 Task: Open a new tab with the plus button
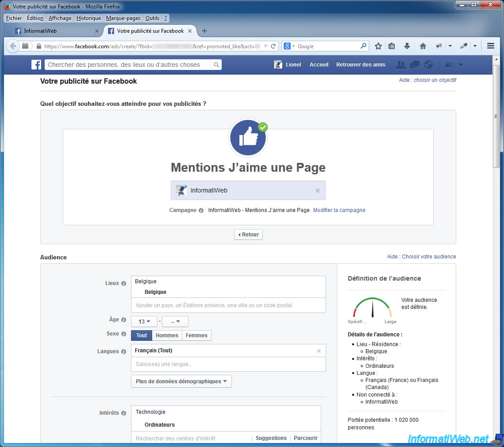[x=204, y=31]
